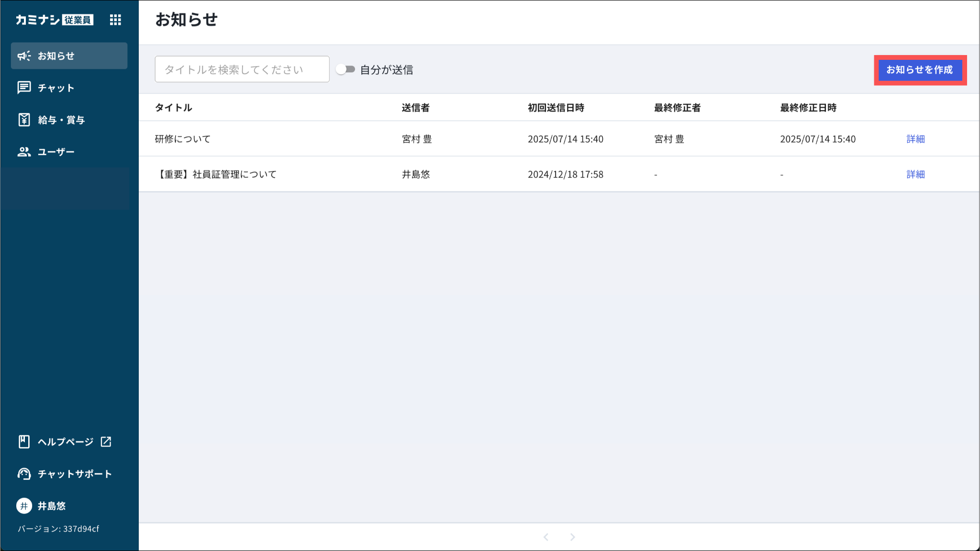980x551 pixels.
Task: Toggle the 自分が送信 switch
Action: [345, 69]
